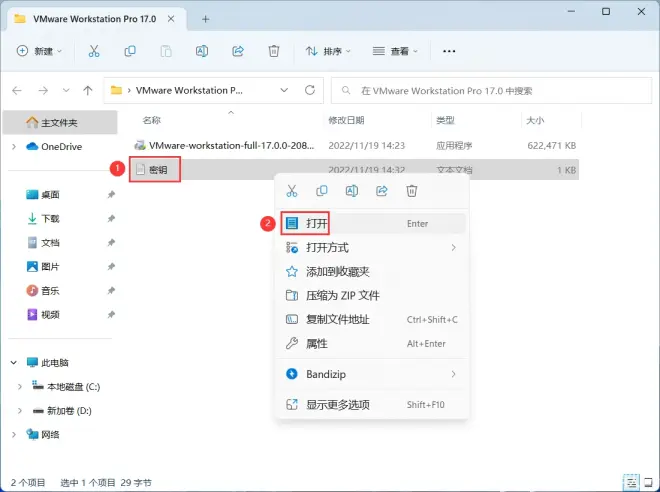Choose 压缩为 ZIP 文件

pyautogui.click(x=373, y=295)
